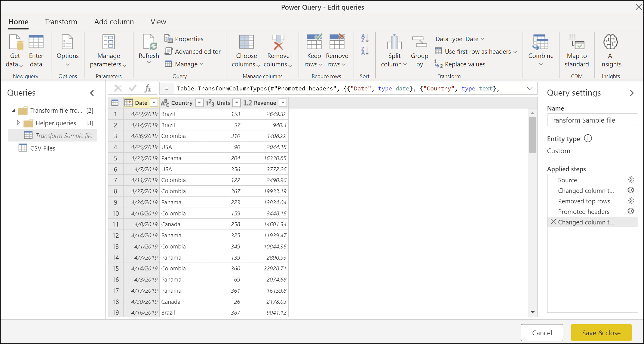
Task: Select the Add Column tab in ribbon
Action: click(114, 21)
